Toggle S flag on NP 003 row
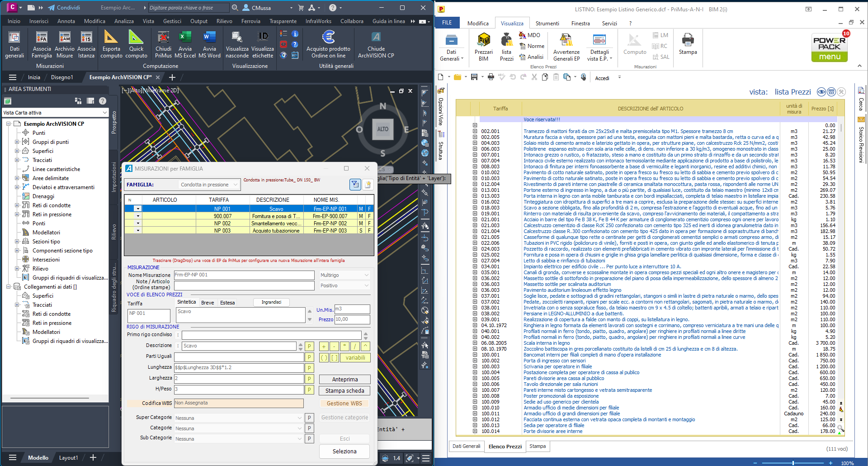The image size is (868, 466). pyautogui.click(x=361, y=231)
